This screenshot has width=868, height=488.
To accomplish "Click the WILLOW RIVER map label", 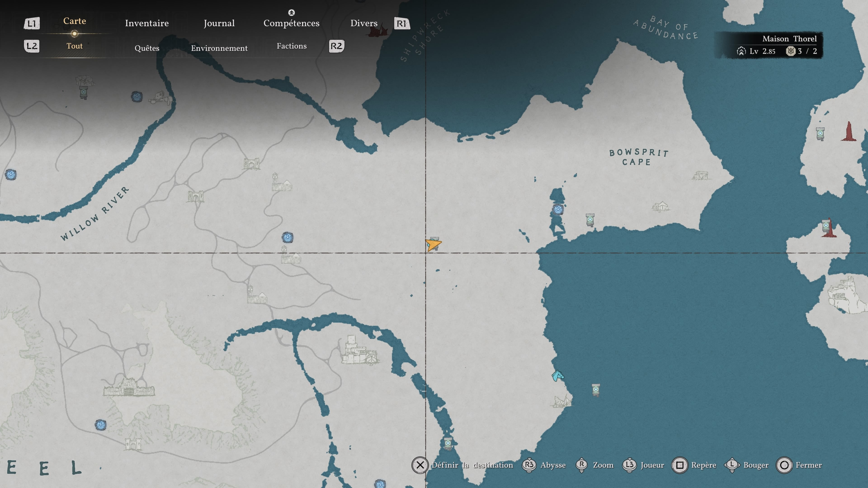I will coord(95,213).
